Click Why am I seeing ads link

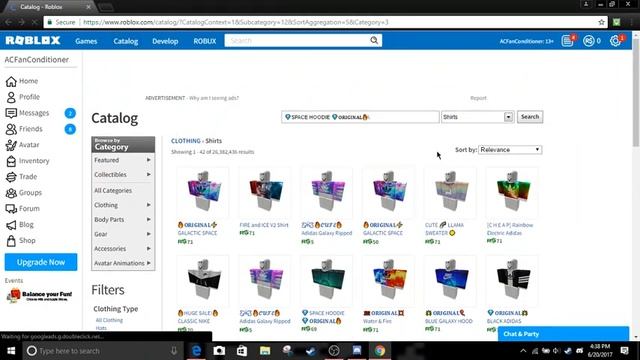pyautogui.click(x=214, y=98)
